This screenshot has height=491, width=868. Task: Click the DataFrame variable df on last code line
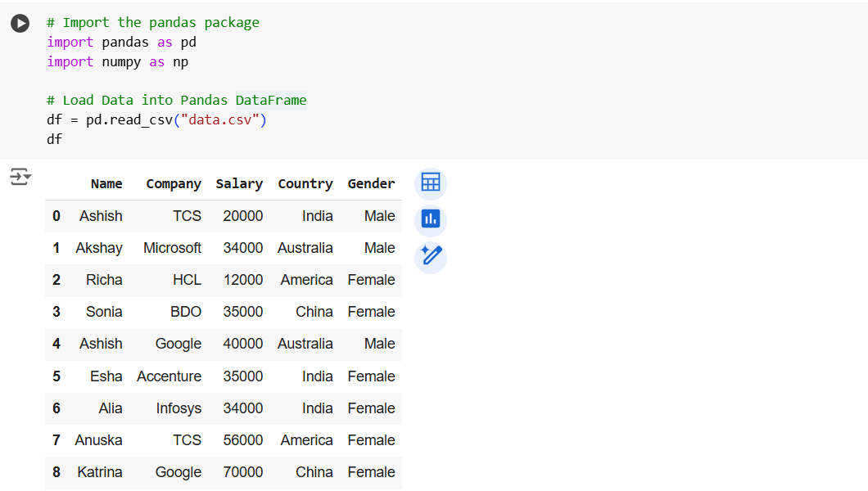point(53,139)
